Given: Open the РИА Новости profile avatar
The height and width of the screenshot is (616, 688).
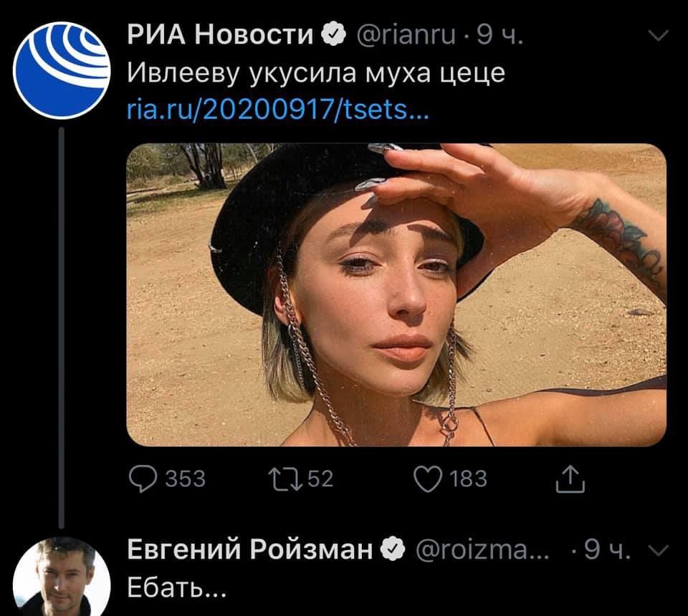Looking at the screenshot, I should pyautogui.click(x=62, y=70).
